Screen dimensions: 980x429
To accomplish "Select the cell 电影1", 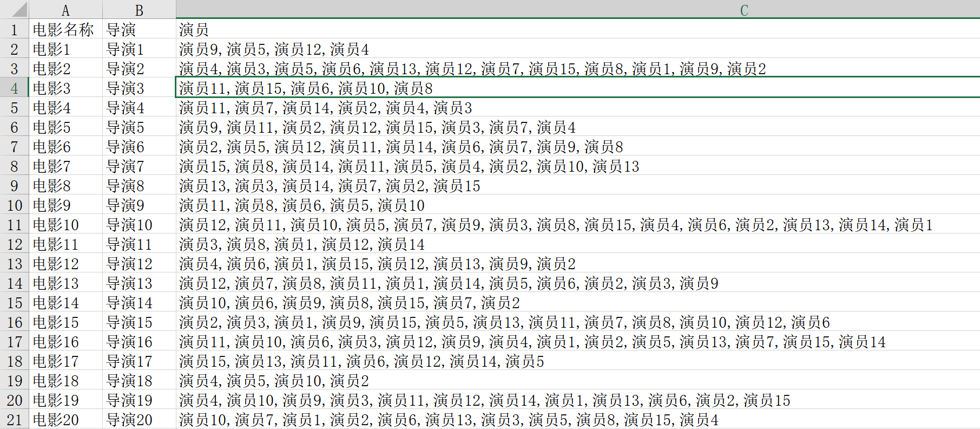I will coord(65,49).
